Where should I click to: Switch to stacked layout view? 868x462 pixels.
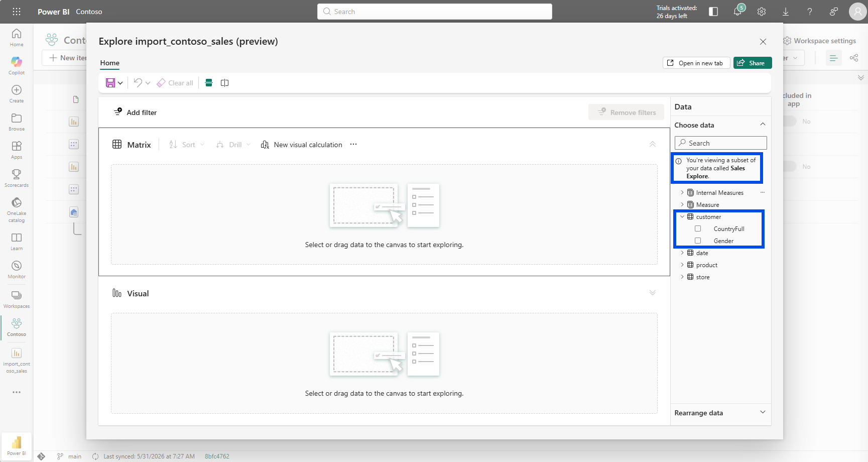click(209, 83)
